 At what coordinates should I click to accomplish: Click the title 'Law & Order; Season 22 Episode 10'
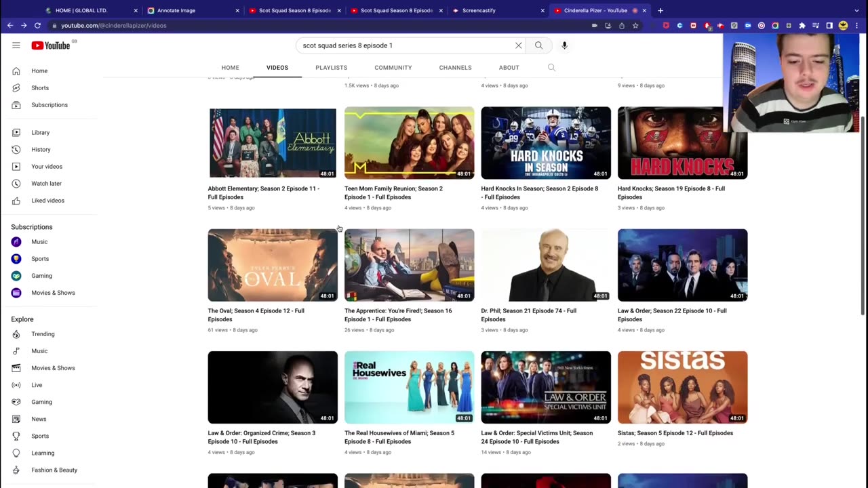pyautogui.click(x=672, y=315)
